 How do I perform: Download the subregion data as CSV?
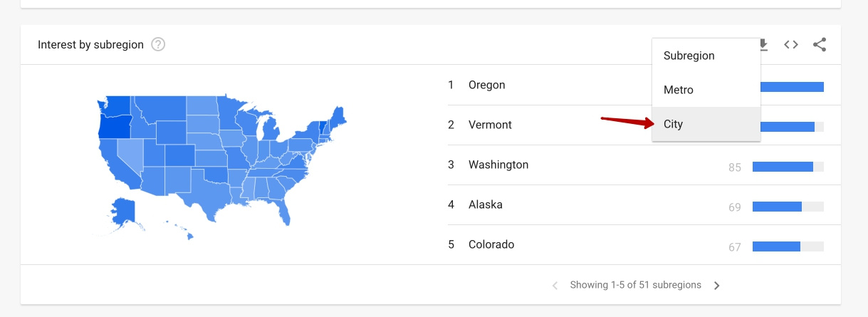tap(764, 45)
